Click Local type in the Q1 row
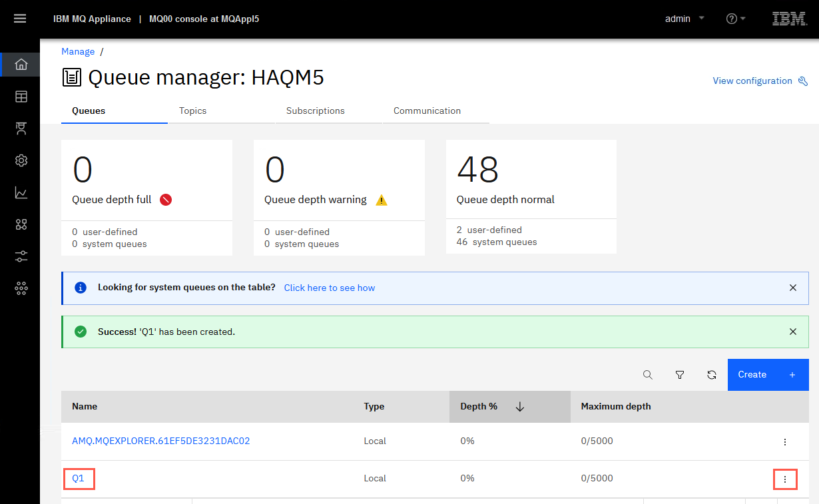 click(375, 478)
